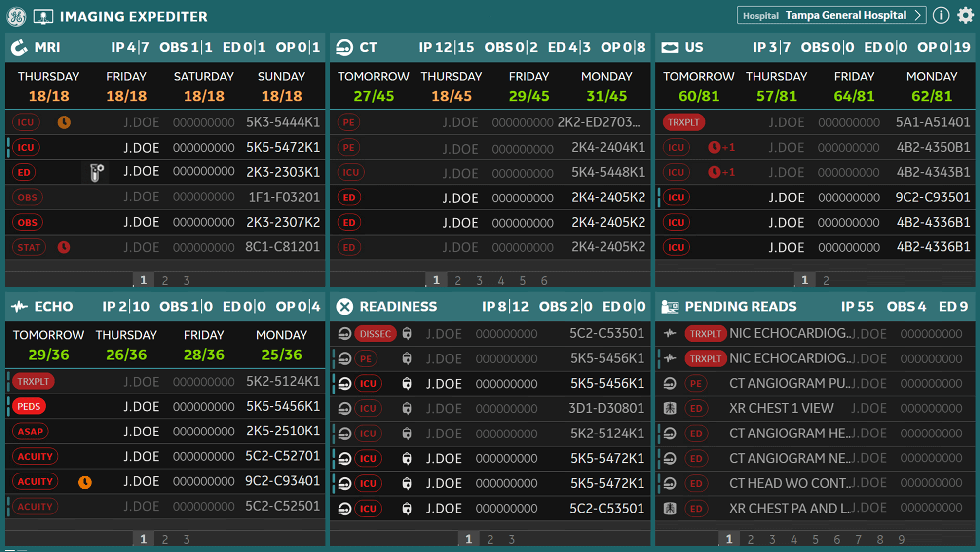Select MRI Saturday 18/18 slot
Viewport: 980px width, 552px height.
(x=203, y=86)
